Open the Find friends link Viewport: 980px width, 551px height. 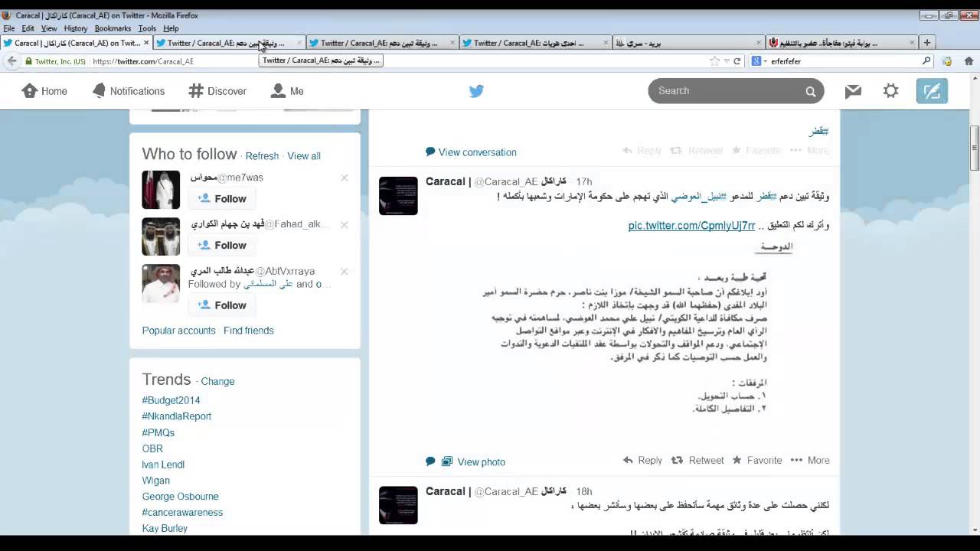coord(249,331)
